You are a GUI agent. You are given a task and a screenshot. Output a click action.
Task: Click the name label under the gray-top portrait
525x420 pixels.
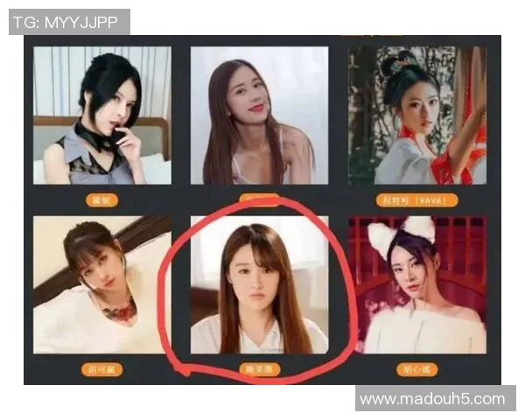101,200
